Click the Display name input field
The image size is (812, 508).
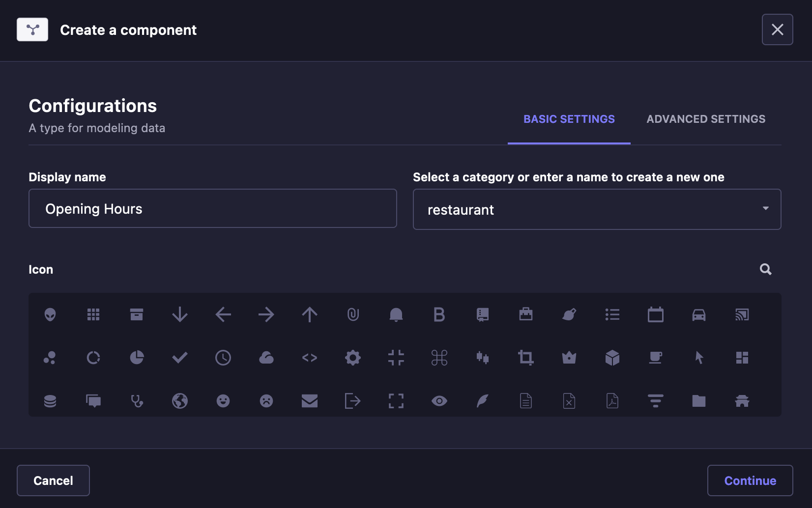(212, 208)
